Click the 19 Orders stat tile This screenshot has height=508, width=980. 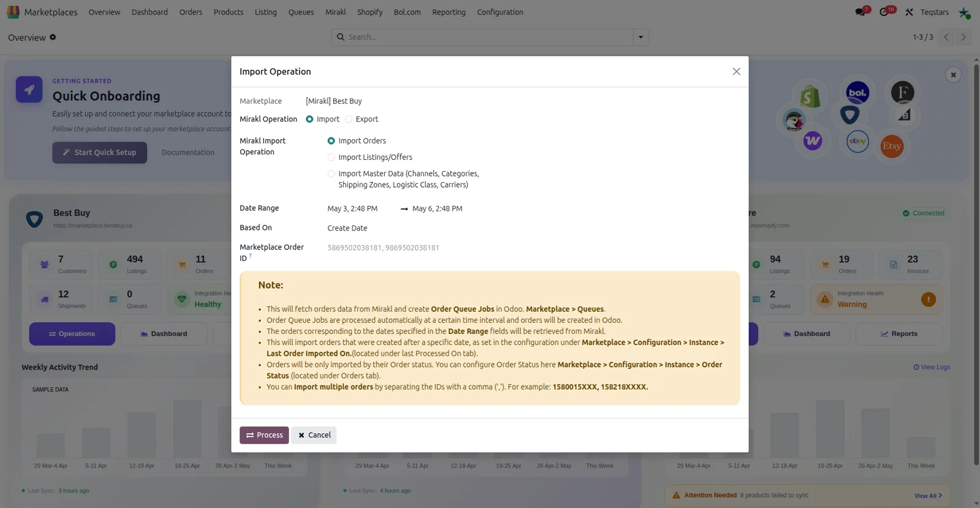point(841,264)
